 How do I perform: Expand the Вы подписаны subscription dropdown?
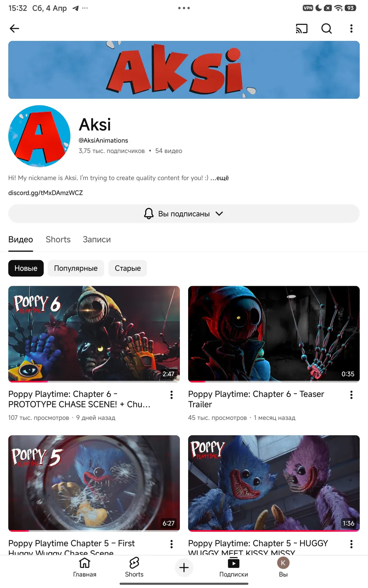pyautogui.click(x=184, y=214)
